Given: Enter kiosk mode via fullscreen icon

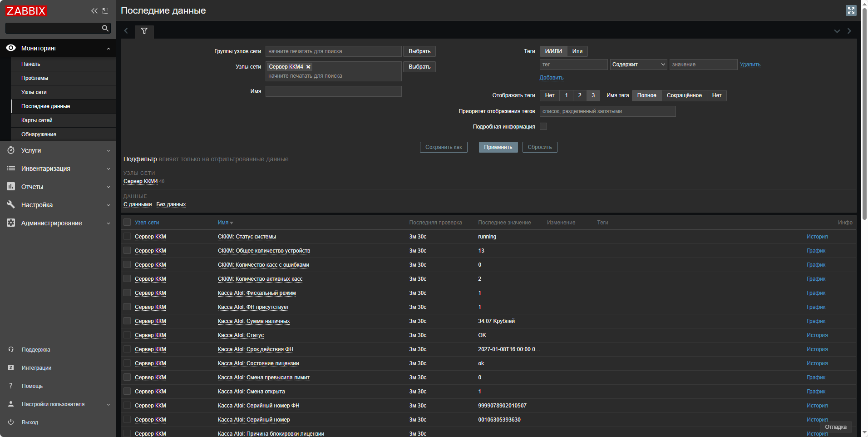Looking at the screenshot, I should tap(851, 10).
